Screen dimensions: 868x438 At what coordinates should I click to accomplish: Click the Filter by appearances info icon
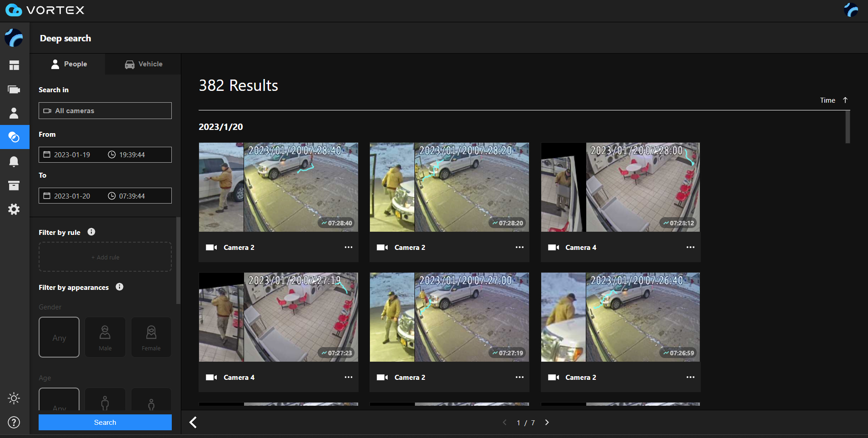click(120, 287)
